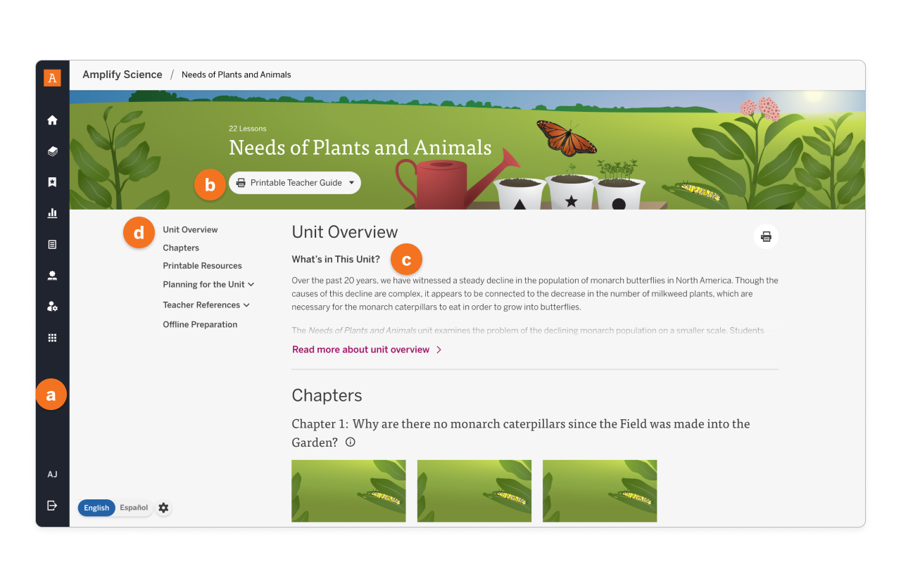Select the document list icon in the sidebar
The width and height of the screenshot is (901, 588).
52,243
